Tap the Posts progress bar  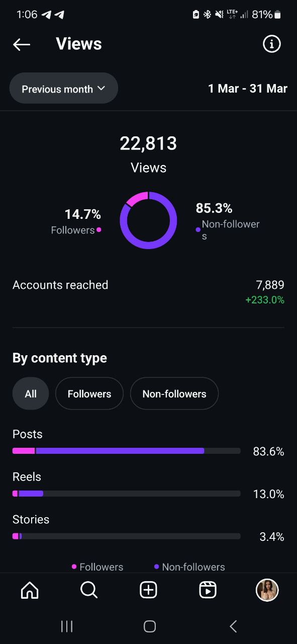127,451
